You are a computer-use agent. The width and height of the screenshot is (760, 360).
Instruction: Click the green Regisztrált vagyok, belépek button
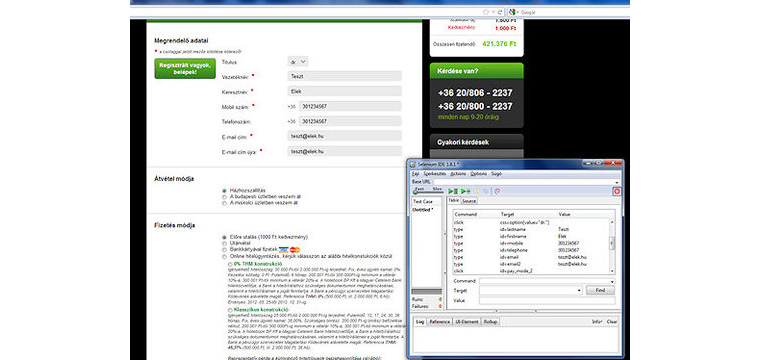pyautogui.click(x=185, y=68)
